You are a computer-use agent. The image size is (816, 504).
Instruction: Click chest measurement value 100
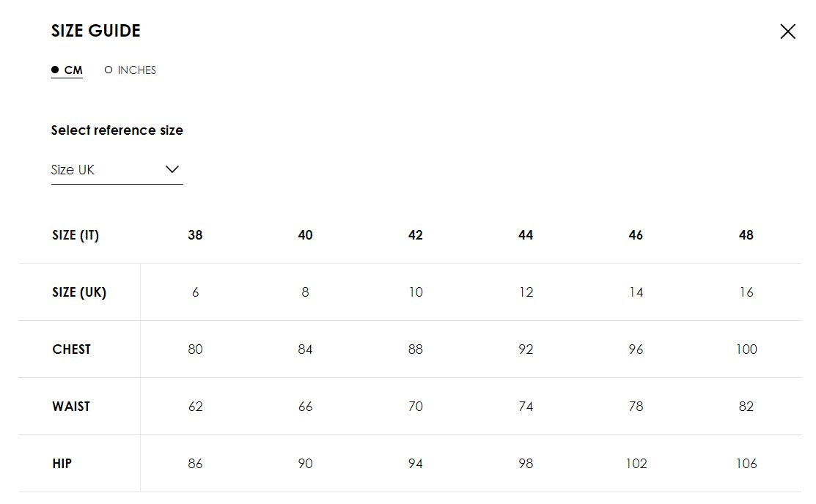[x=746, y=349]
